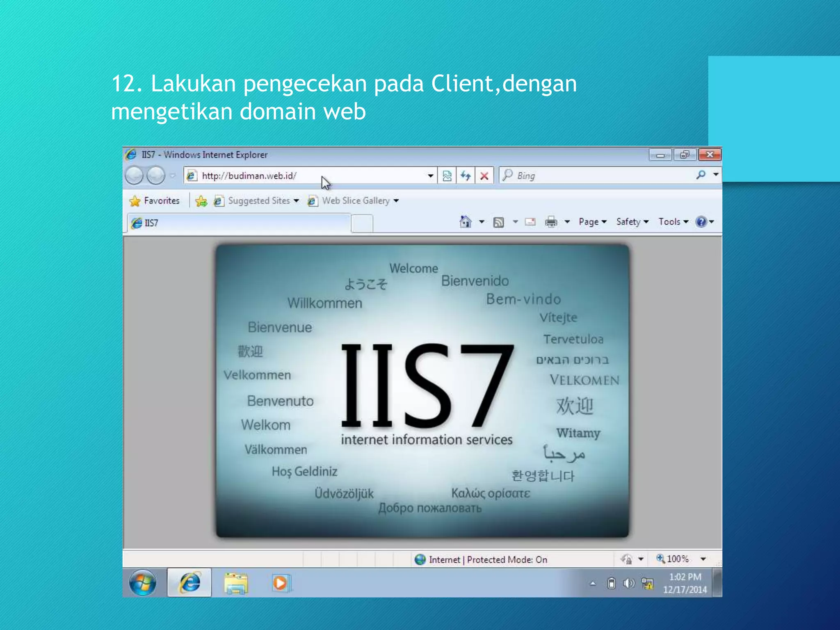Open Suggested Sites
This screenshot has width=840, height=630.
coord(256,201)
